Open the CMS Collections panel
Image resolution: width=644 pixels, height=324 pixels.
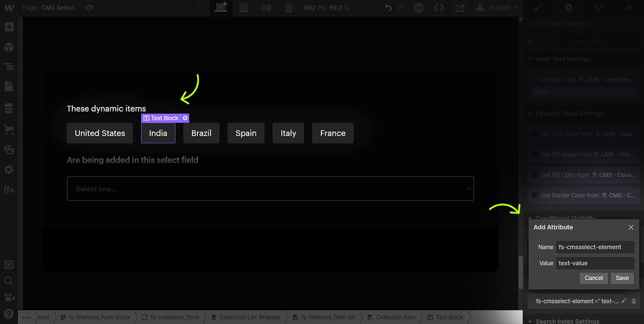click(9, 109)
